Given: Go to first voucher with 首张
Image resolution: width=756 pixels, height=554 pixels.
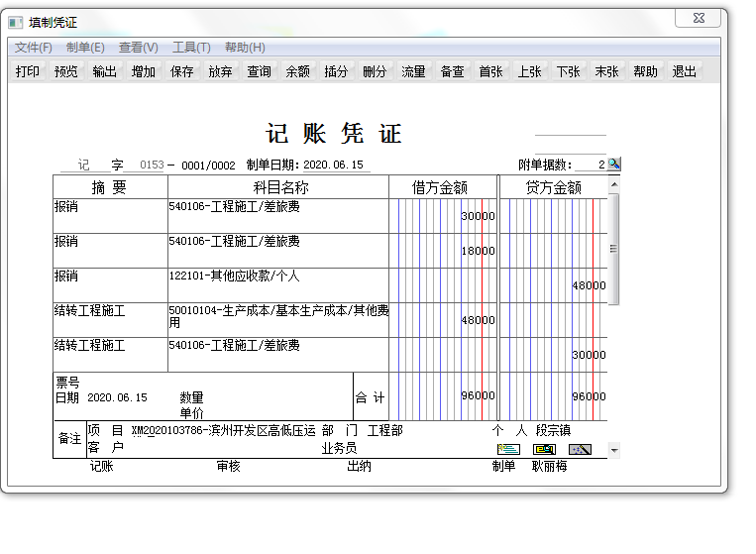Looking at the screenshot, I should 490,71.
